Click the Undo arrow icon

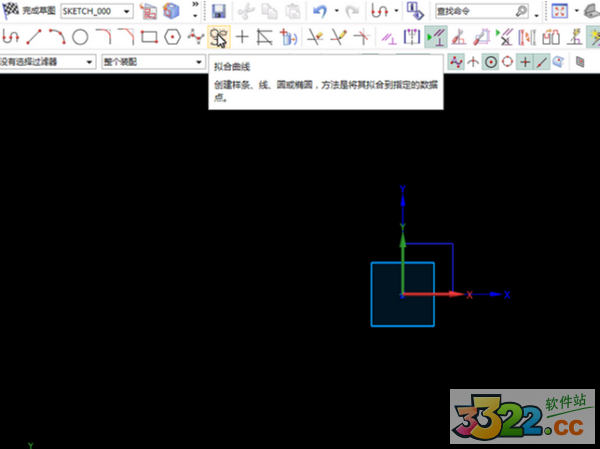point(319,11)
